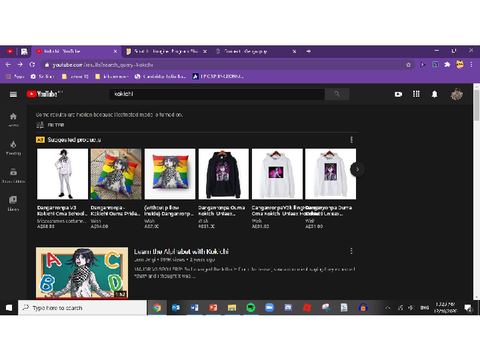Click the blue square extension icon in the toolbar

pos(435,65)
